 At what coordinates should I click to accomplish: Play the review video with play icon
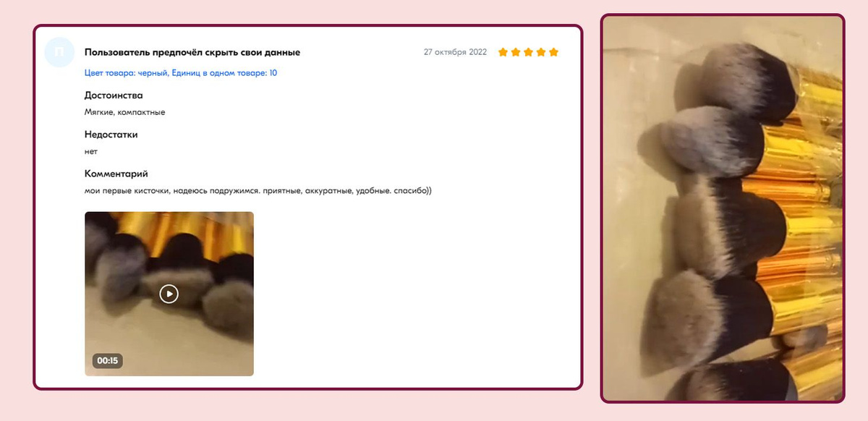[x=169, y=294]
